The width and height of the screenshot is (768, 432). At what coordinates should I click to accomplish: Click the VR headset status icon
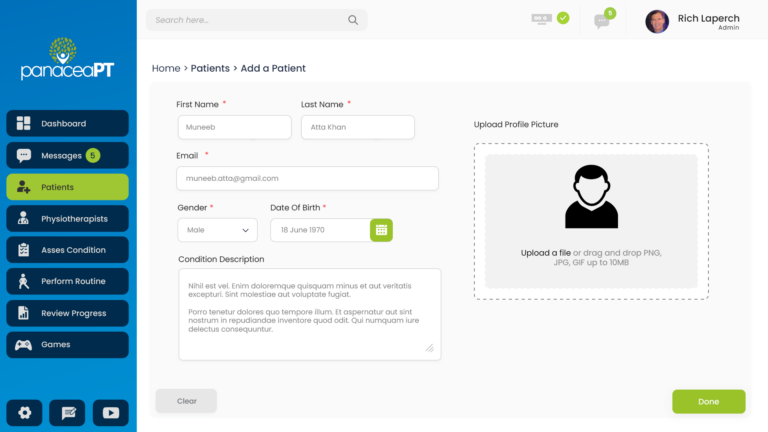(542, 19)
